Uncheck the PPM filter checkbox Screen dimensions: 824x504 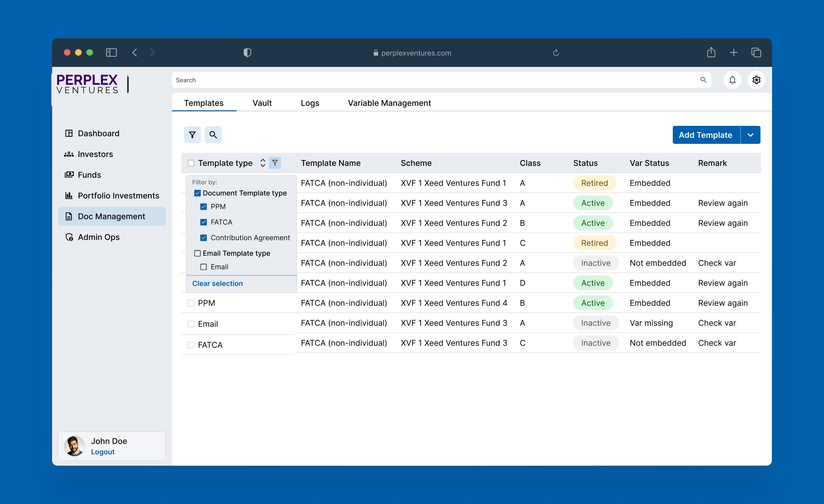coord(203,207)
